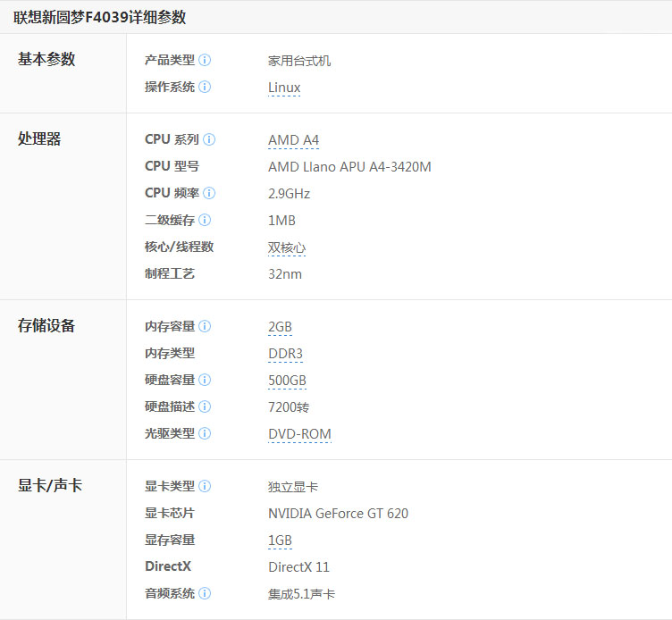Click info icon beside 硬盘描述
Image resolution: width=672 pixels, height=620 pixels.
[x=205, y=406]
